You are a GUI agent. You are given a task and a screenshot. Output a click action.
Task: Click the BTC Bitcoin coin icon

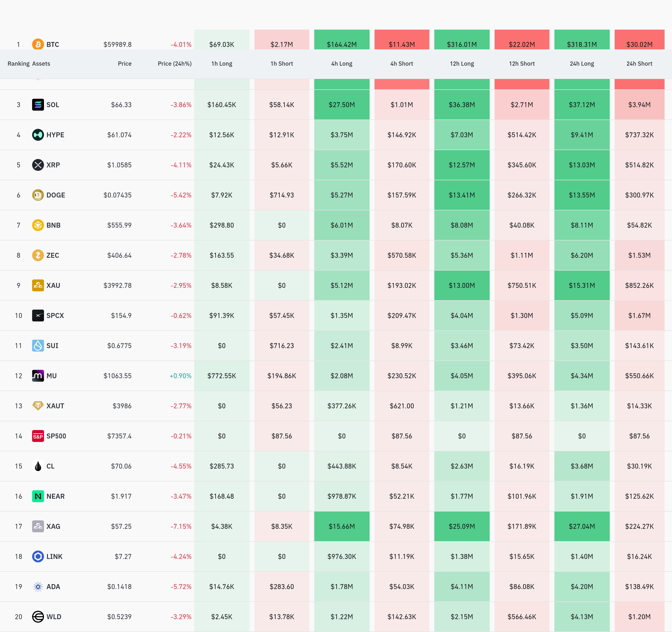[x=38, y=44]
